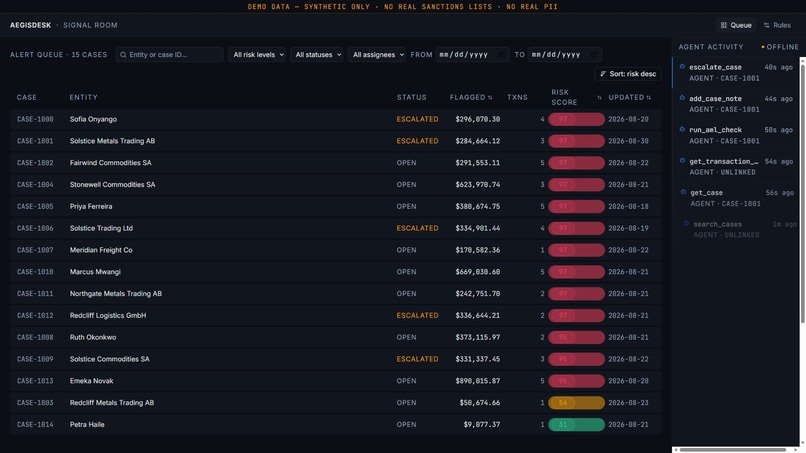Click the ENTITY column header

(x=84, y=97)
